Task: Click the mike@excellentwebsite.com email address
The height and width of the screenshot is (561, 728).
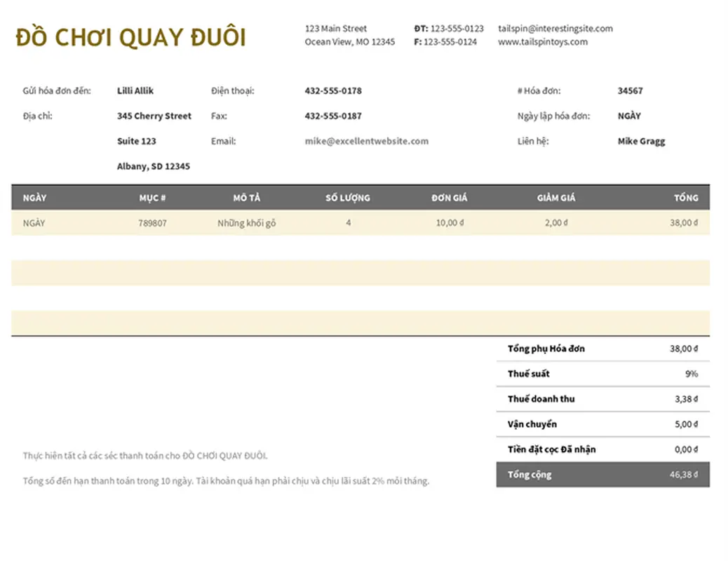Action: [366, 141]
